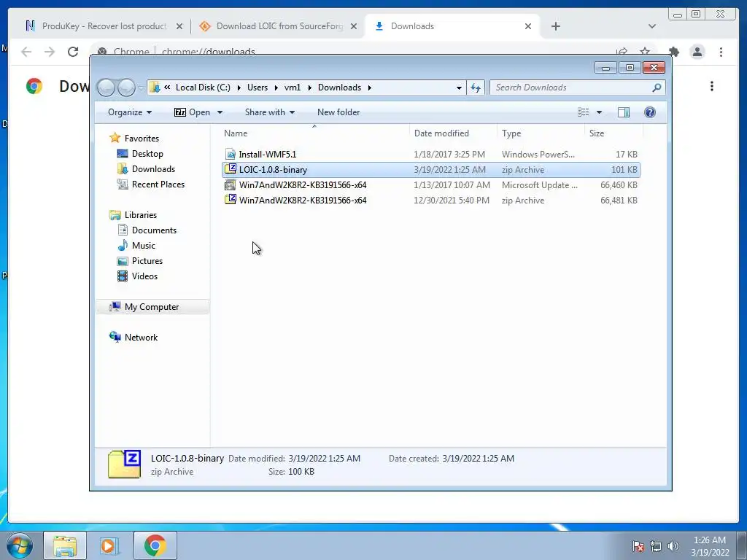Expand the Users breadcrumb arrow

pos(276,87)
